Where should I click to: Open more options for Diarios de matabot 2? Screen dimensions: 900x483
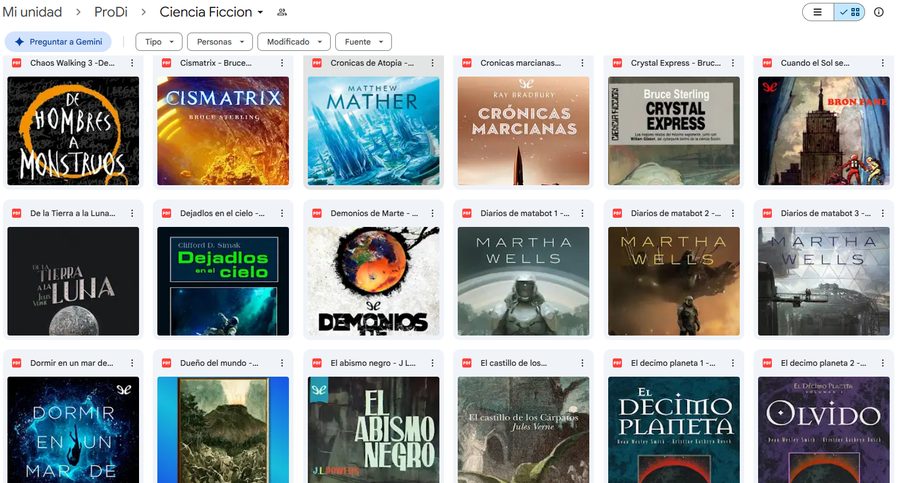point(732,213)
